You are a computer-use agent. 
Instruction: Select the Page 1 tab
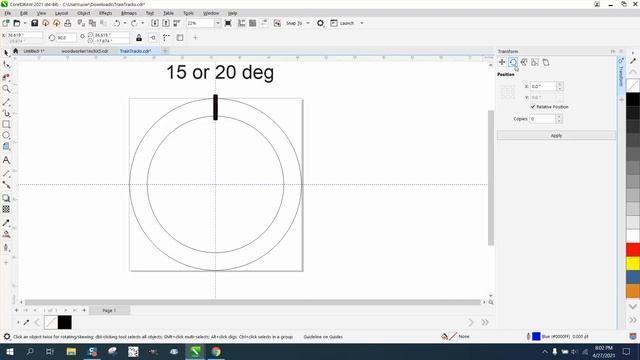(x=109, y=311)
